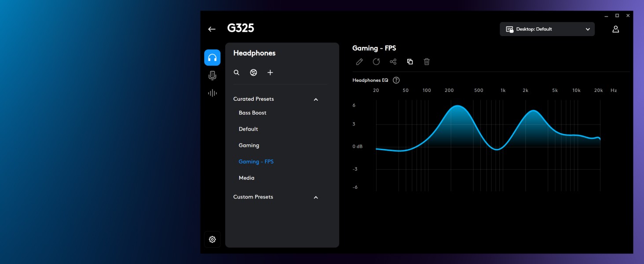Open the user account profile
The height and width of the screenshot is (264, 644).
click(x=615, y=29)
